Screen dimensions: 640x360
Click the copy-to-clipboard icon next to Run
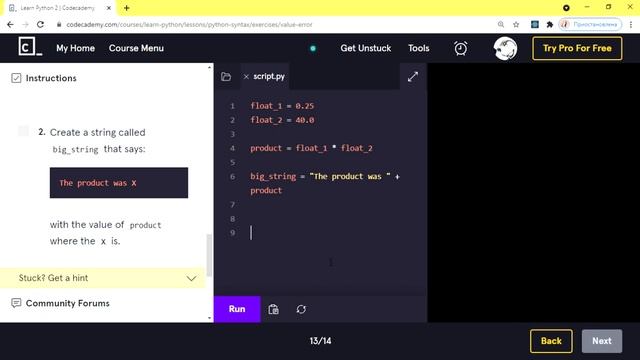click(x=273, y=309)
